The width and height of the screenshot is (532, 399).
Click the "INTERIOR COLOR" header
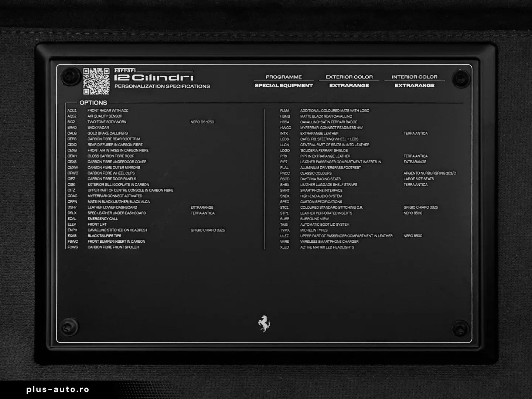pos(415,77)
